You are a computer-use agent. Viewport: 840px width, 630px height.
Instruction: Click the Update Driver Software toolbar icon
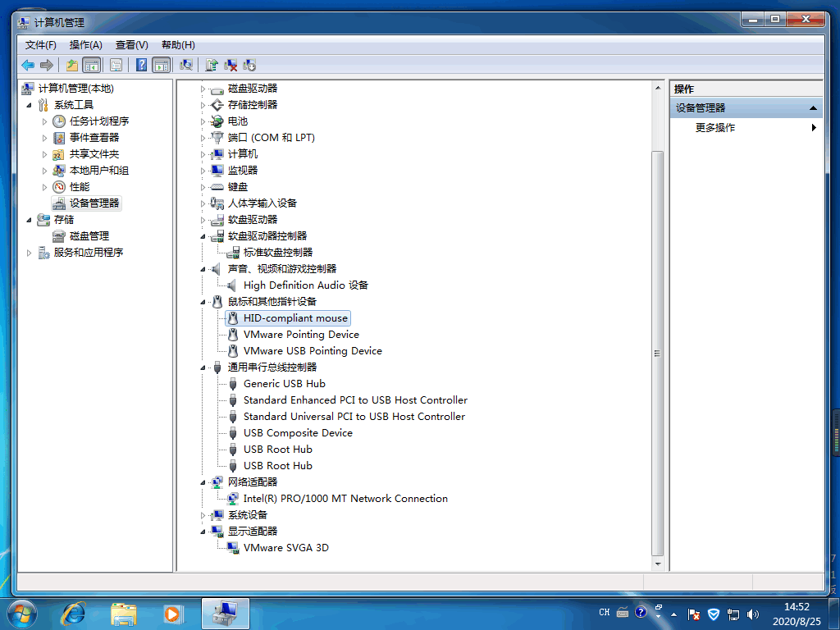tap(212, 66)
